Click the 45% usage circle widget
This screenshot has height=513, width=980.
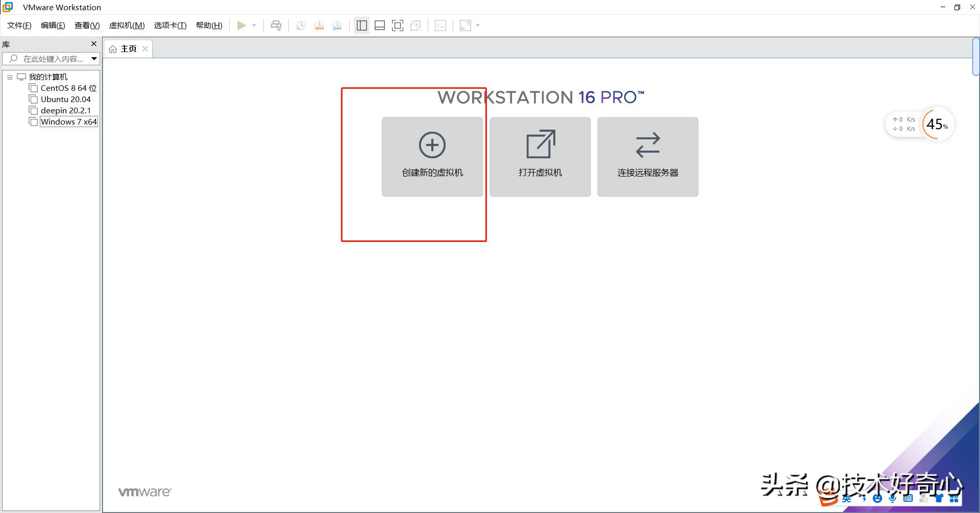coord(937,124)
